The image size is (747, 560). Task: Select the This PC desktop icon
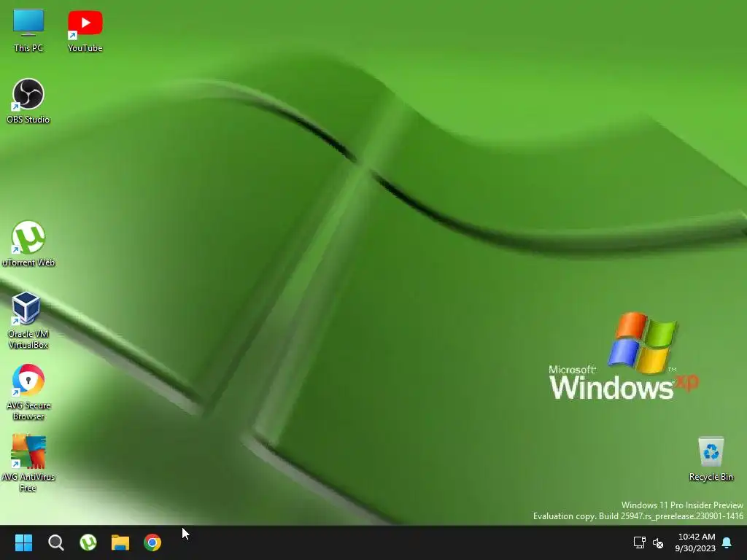pyautogui.click(x=28, y=30)
